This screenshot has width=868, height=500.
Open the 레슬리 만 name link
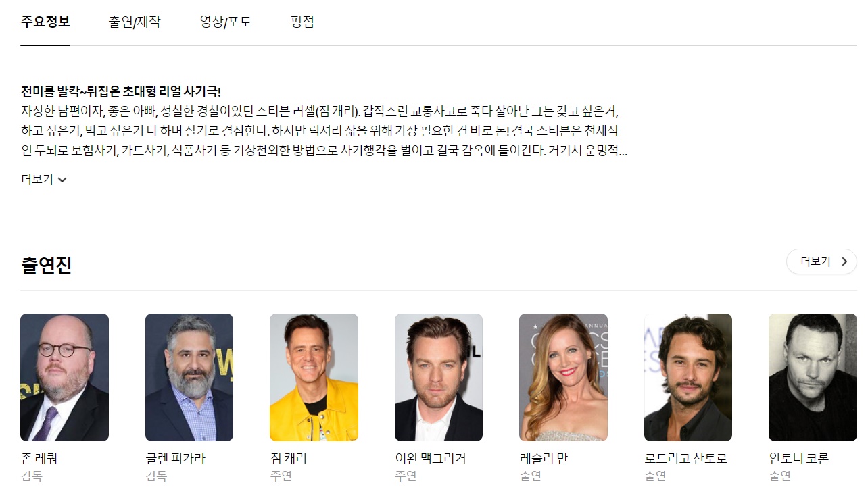tap(544, 458)
